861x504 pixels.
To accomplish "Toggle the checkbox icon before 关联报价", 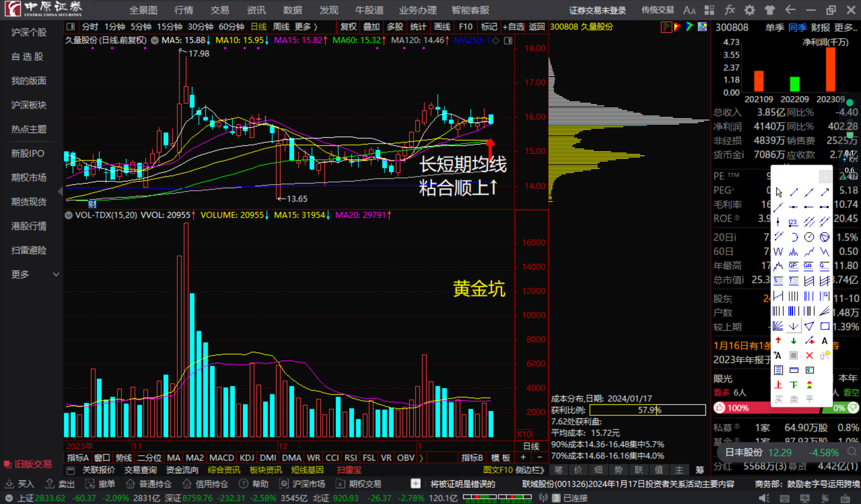I will (70, 470).
